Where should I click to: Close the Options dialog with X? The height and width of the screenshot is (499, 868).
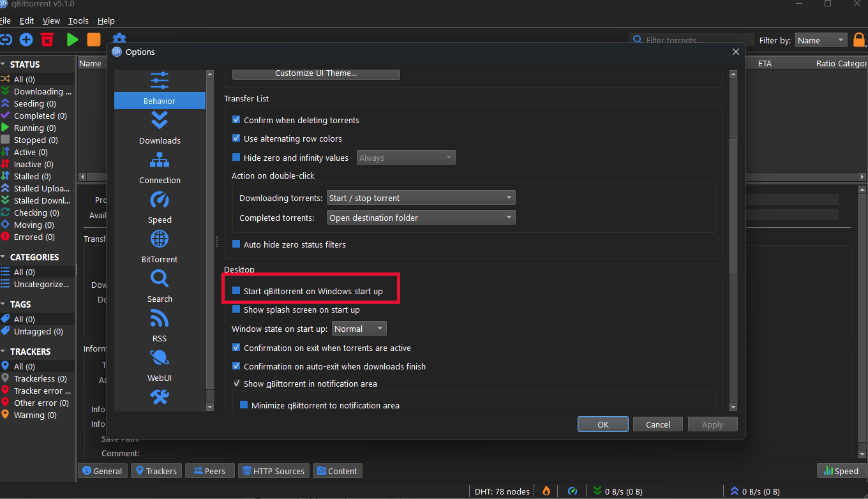pyautogui.click(x=735, y=52)
